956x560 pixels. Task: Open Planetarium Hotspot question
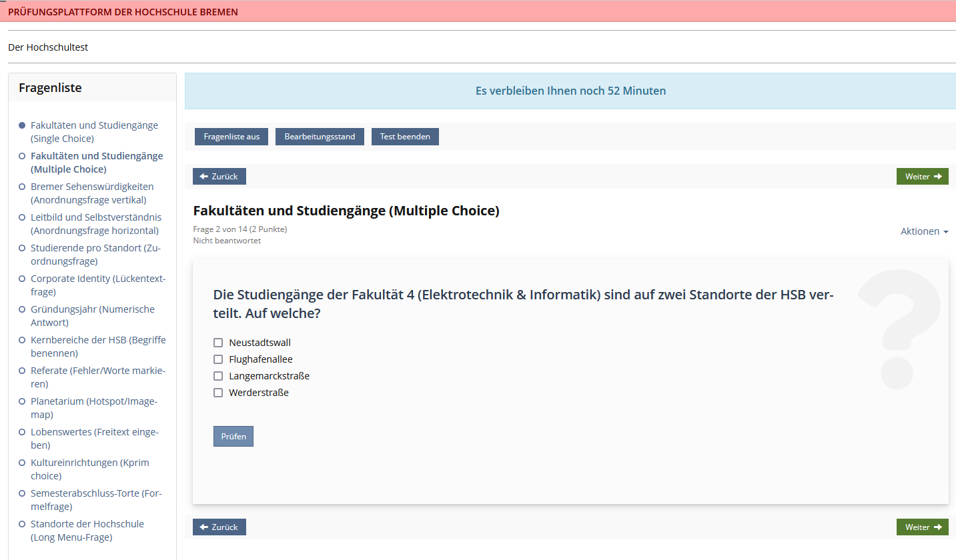point(94,408)
